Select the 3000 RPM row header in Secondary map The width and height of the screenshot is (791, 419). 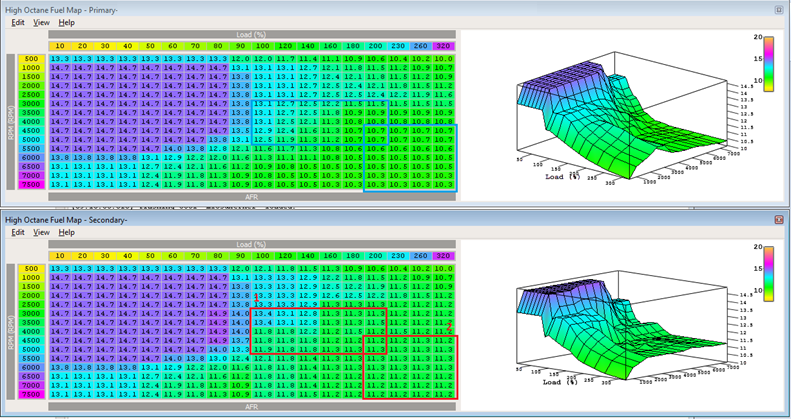[x=31, y=313]
